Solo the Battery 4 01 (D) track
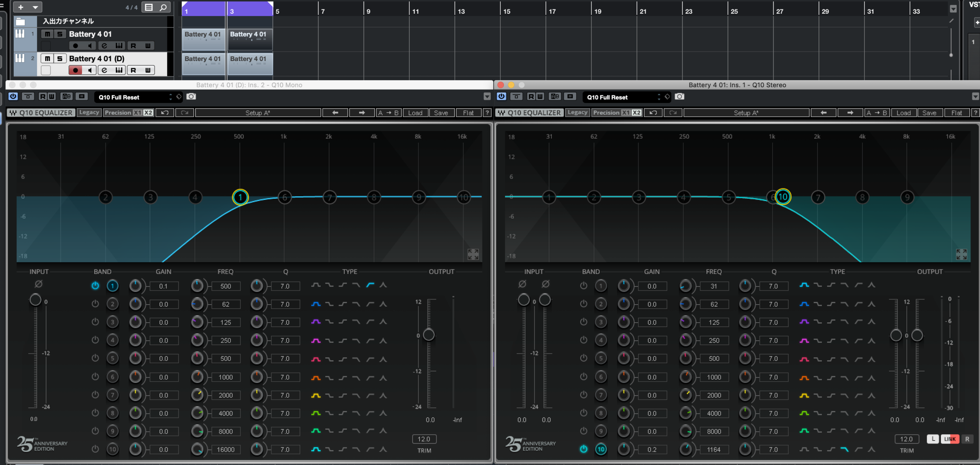The image size is (980, 465). 60,59
